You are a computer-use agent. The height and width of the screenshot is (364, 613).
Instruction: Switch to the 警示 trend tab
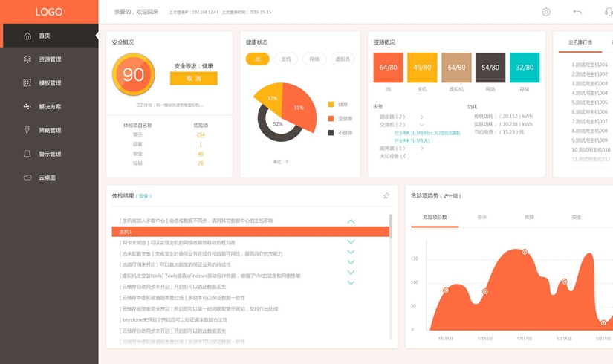pyautogui.click(x=482, y=218)
